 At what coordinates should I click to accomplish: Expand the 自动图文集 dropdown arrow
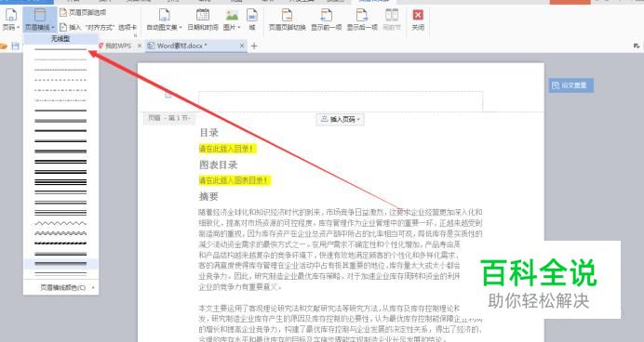(x=181, y=28)
